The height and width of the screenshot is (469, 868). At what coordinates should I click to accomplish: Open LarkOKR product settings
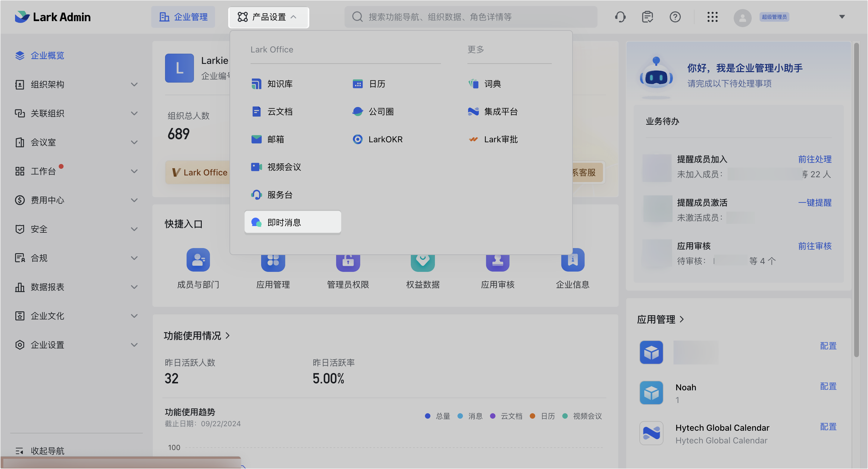coord(377,139)
